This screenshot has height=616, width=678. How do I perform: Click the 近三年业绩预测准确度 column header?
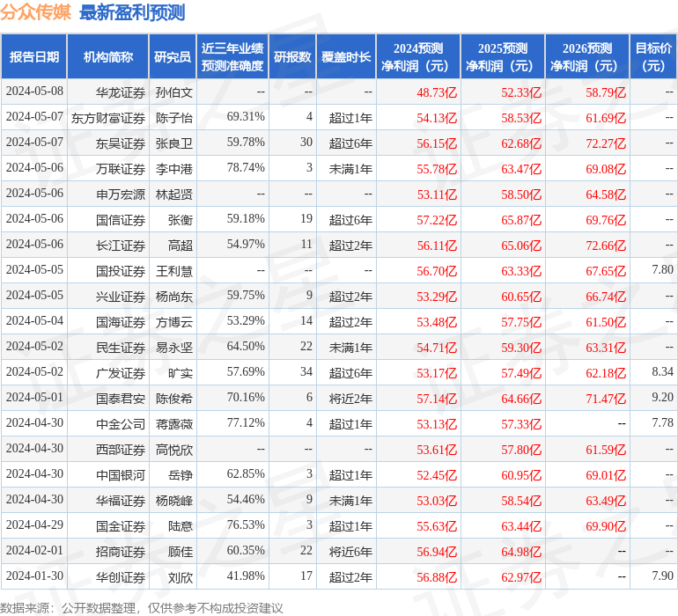coord(232,56)
